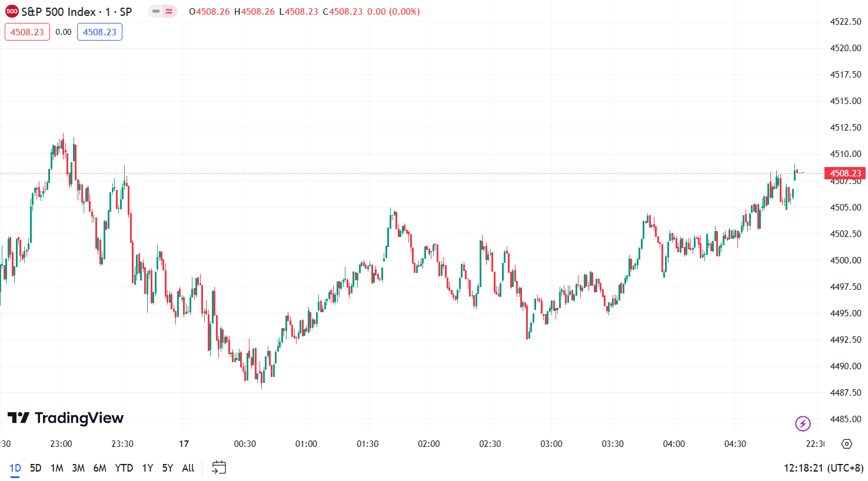The height and width of the screenshot is (481, 868).
Task: Toggle the gray market status indicator pill
Action: [156, 11]
